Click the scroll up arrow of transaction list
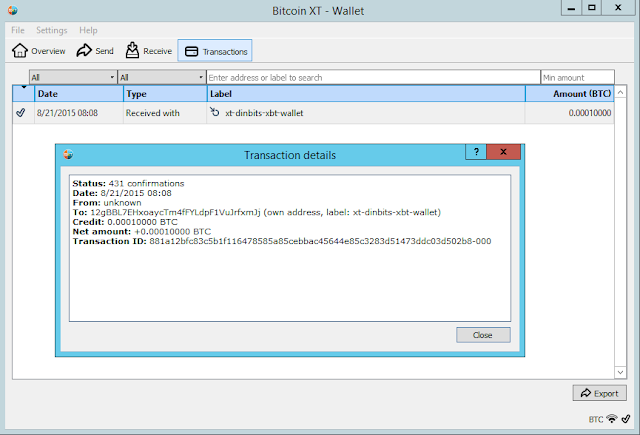The width and height of the screenshot is (640, 435). (620, 93)
